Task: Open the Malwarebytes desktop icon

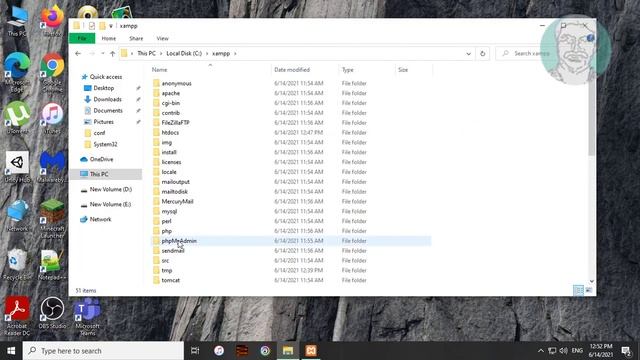Action: tap(52, 167)
